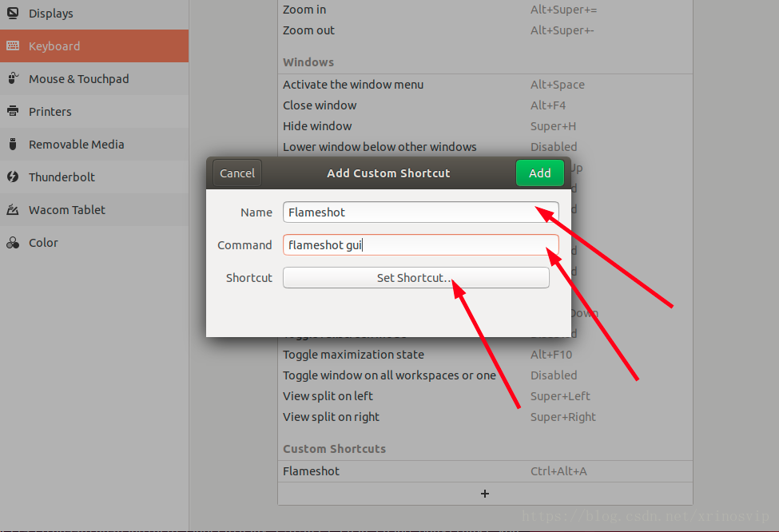Switch to Color settings
Viewport: 779px width, 532px height.
94,242
